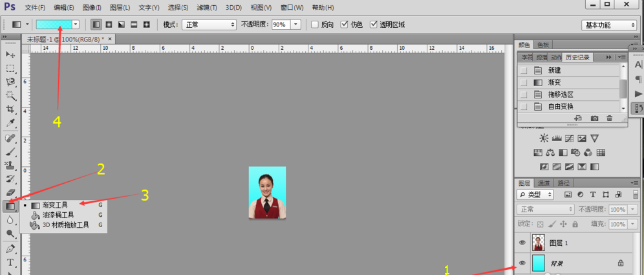Open the Character panel icon (A)
644x275 pixels.
(638, 65)
